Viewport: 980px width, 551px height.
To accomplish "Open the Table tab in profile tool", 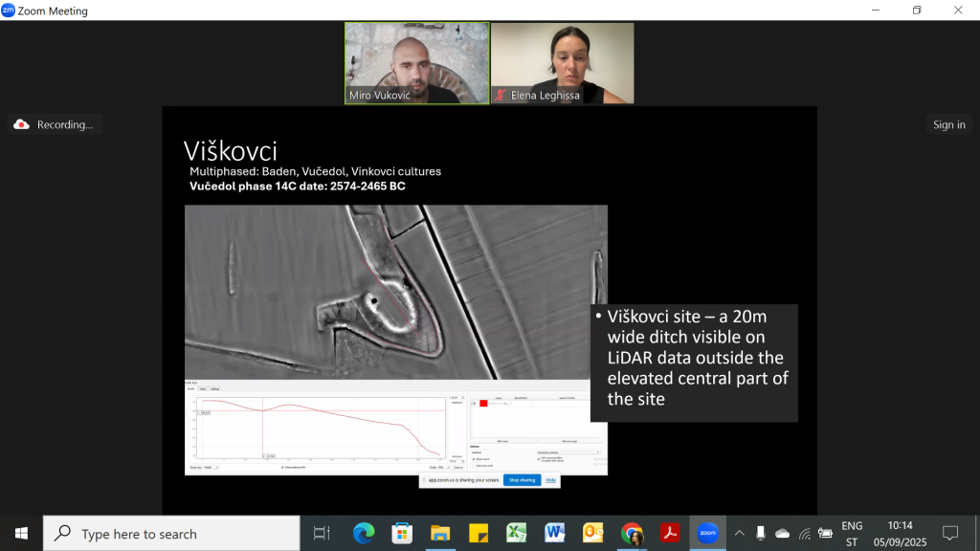I will tap(202, 388).
